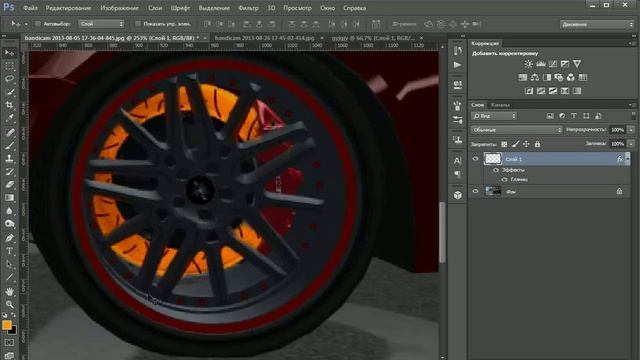Toggle Эффекты visibility eye
The width and height of the screenshot is (640, 360).
click(x=496, y=170)
